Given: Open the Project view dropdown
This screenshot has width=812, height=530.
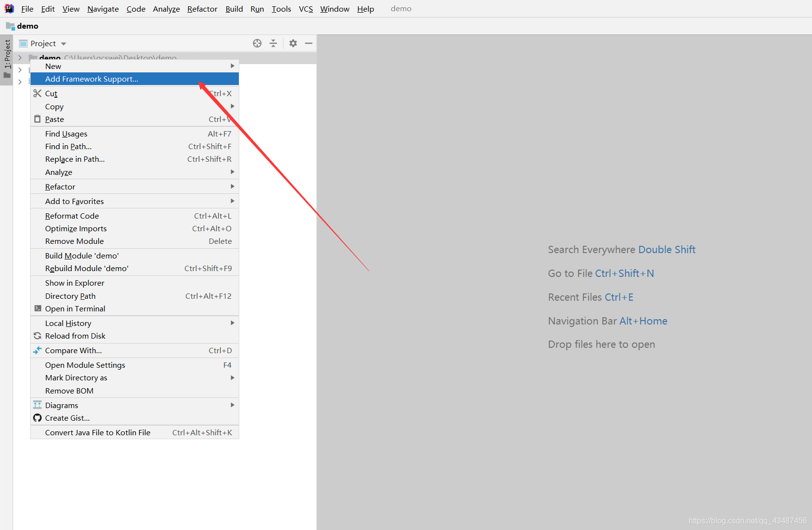Looking at the screenshot, I should tap(48, 43).
